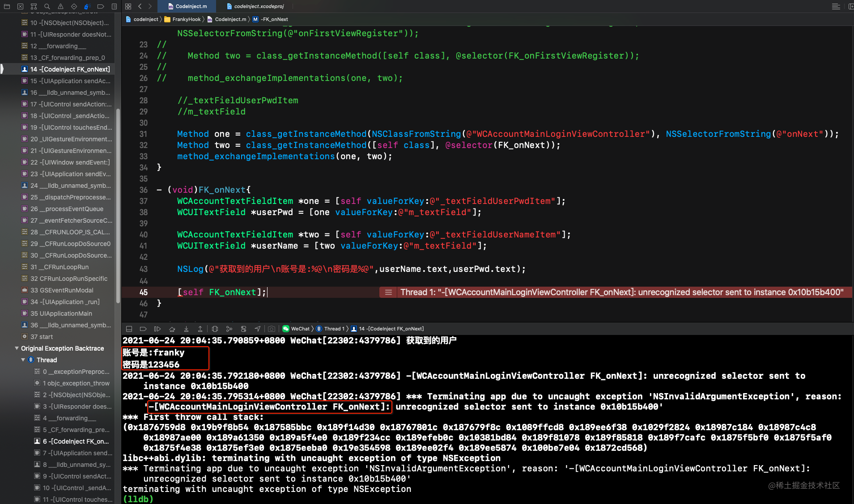
Task: Click Simulate Location arrow icon
Action: coord(258,329)
